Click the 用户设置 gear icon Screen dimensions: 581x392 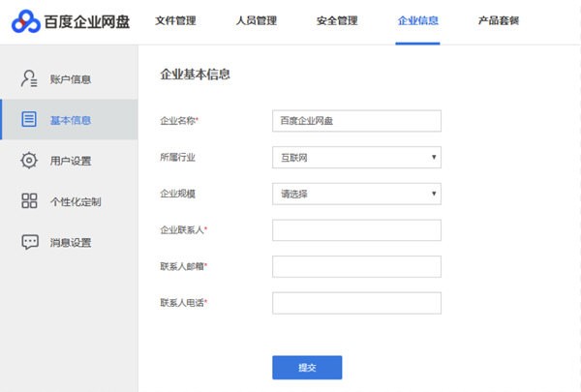[29, 161]
